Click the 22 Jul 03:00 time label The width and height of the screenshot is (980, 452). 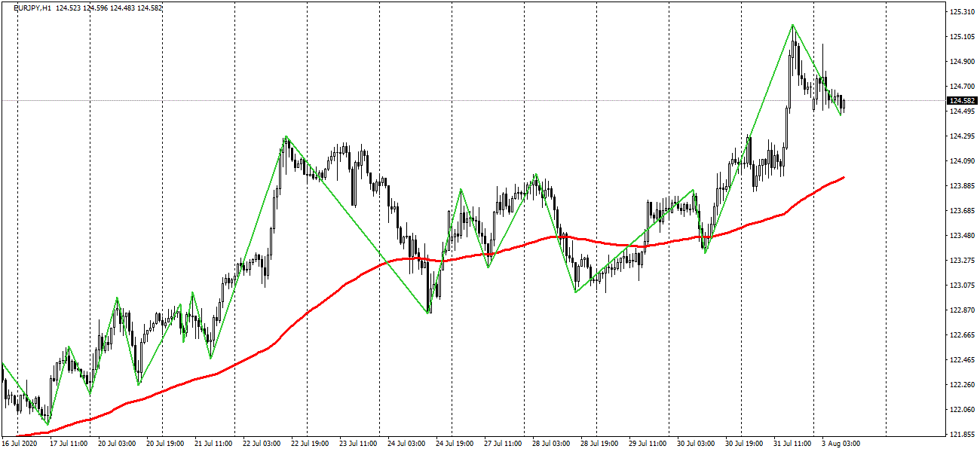tap(262, 444)
